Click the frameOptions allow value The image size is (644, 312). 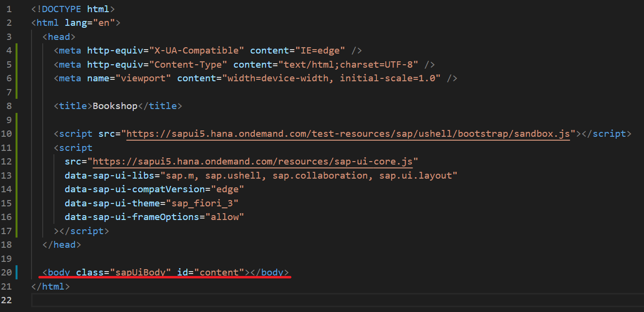[x=225, y=217]
